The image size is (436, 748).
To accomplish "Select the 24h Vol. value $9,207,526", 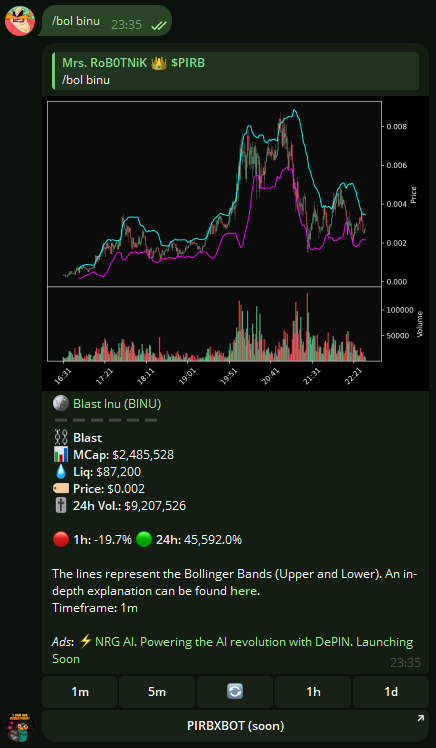I will coord(155,506).
